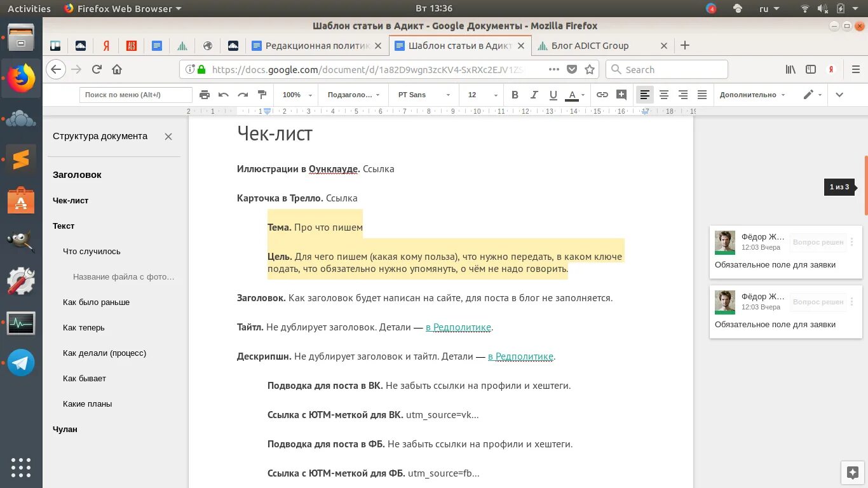
Task: Add a comment using the toolbar icon
Action: click(621, 95)
